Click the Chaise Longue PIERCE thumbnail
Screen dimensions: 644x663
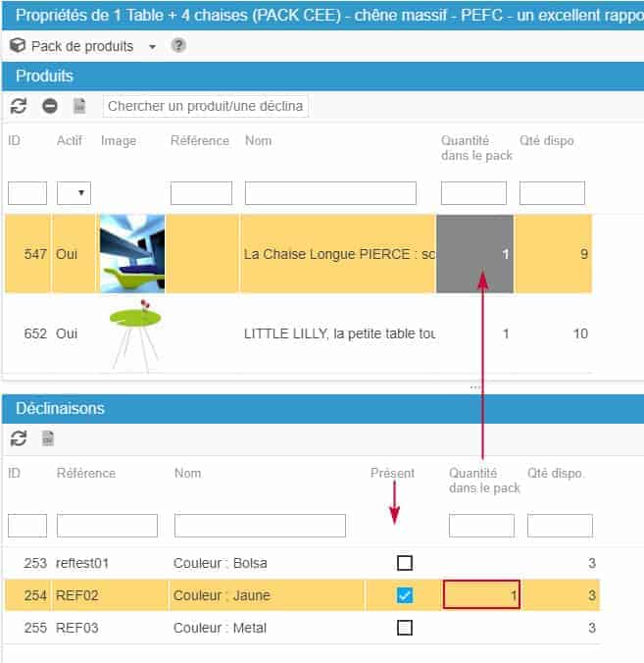click(131, 254)
